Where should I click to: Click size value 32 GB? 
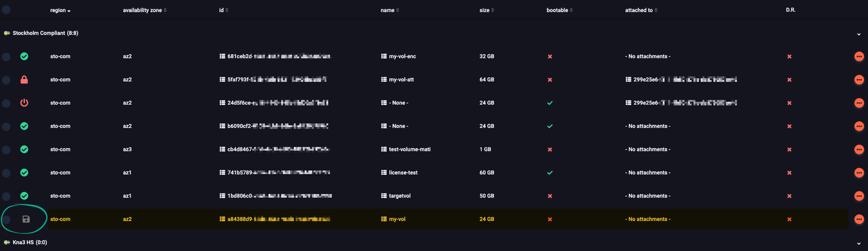pos(487,57)
